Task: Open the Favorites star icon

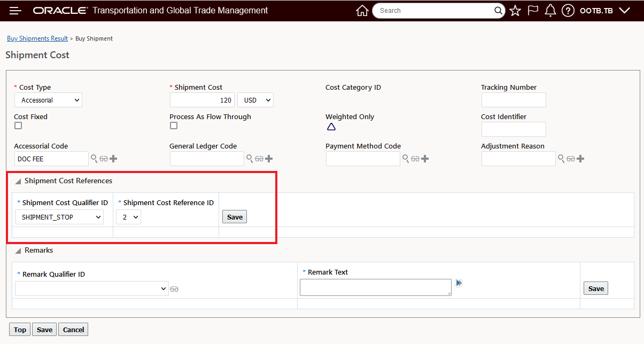Action: click(x=515, y=11)
